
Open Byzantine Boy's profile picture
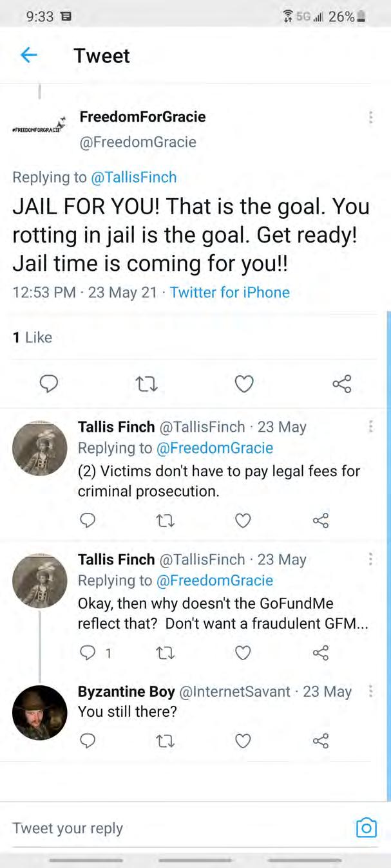(x=40, y=712)
